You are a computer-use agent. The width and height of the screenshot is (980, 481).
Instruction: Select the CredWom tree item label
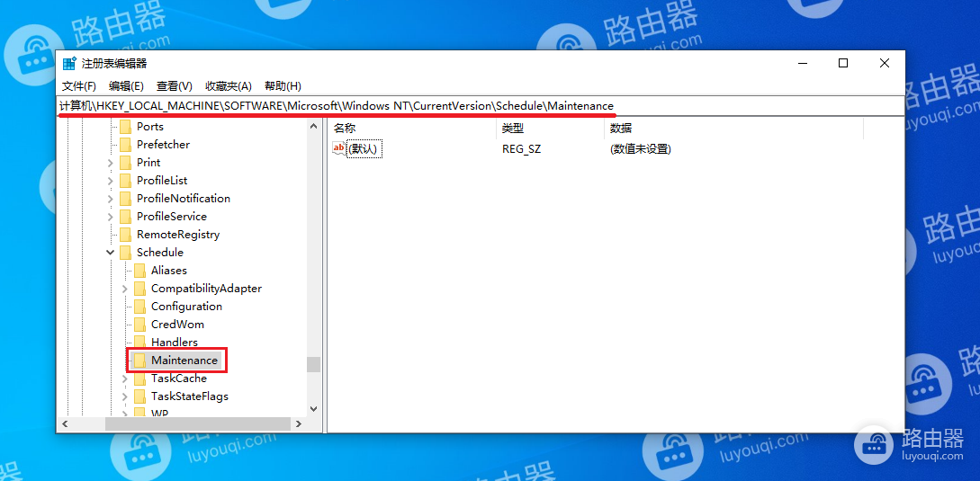point(177,325)
